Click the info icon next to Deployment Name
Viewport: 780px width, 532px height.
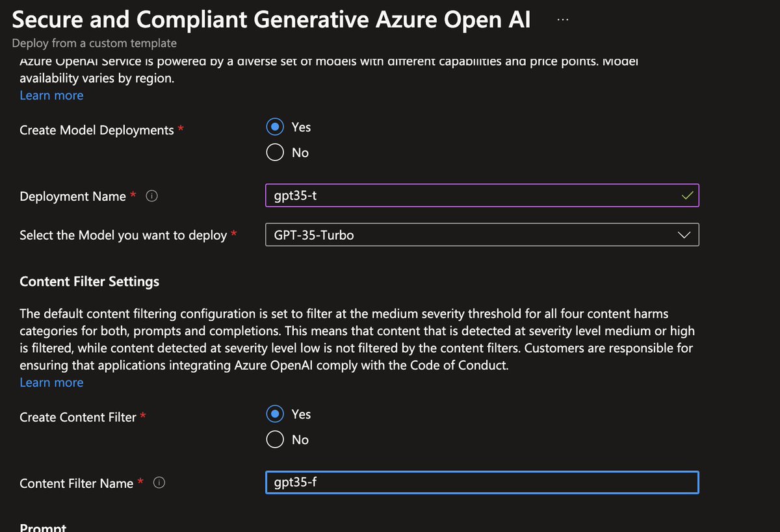click(151, 196)
